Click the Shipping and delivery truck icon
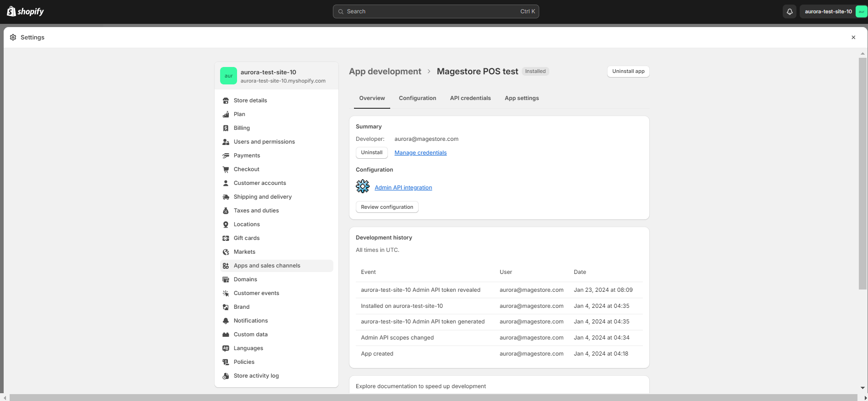The image size is (868, 401). click(226, 197)
